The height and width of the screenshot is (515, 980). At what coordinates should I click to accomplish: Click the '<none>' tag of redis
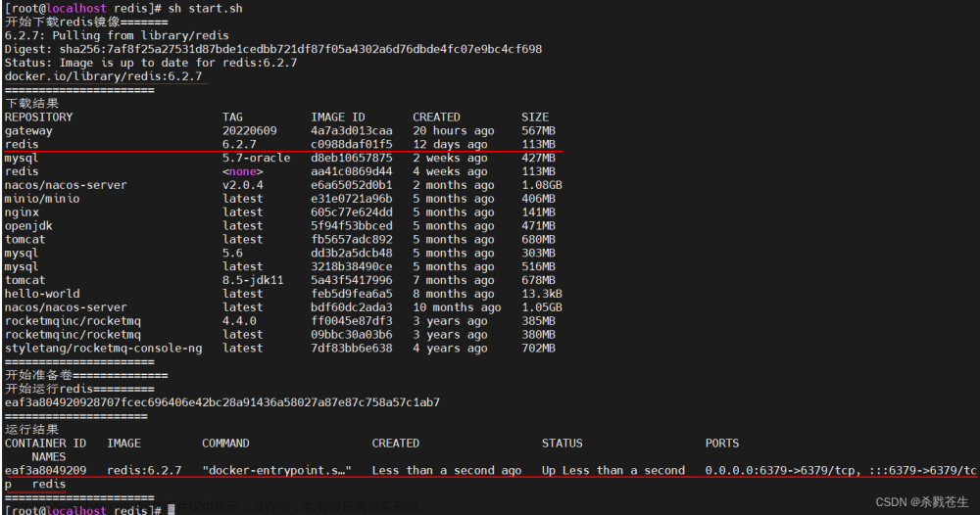point(242,171)
